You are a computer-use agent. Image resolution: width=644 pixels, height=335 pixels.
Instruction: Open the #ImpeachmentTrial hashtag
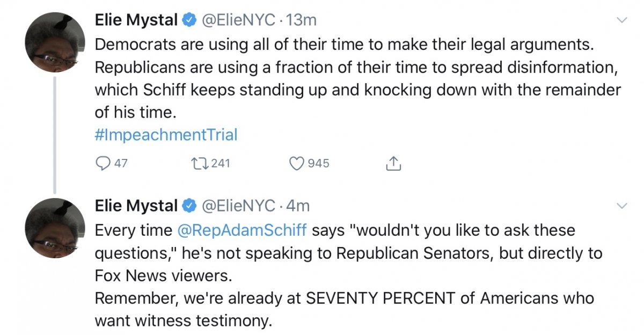[x=166, y=134]
